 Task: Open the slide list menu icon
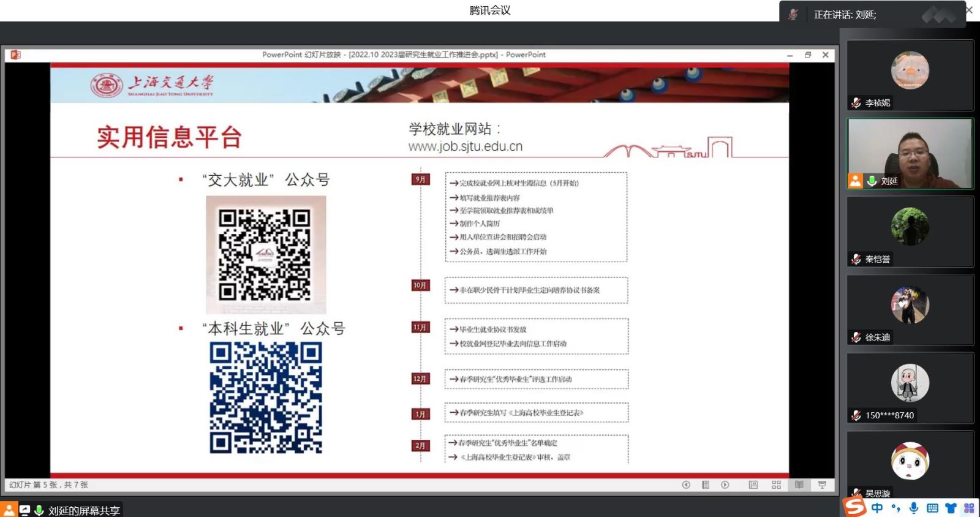[x=706, y=485]
